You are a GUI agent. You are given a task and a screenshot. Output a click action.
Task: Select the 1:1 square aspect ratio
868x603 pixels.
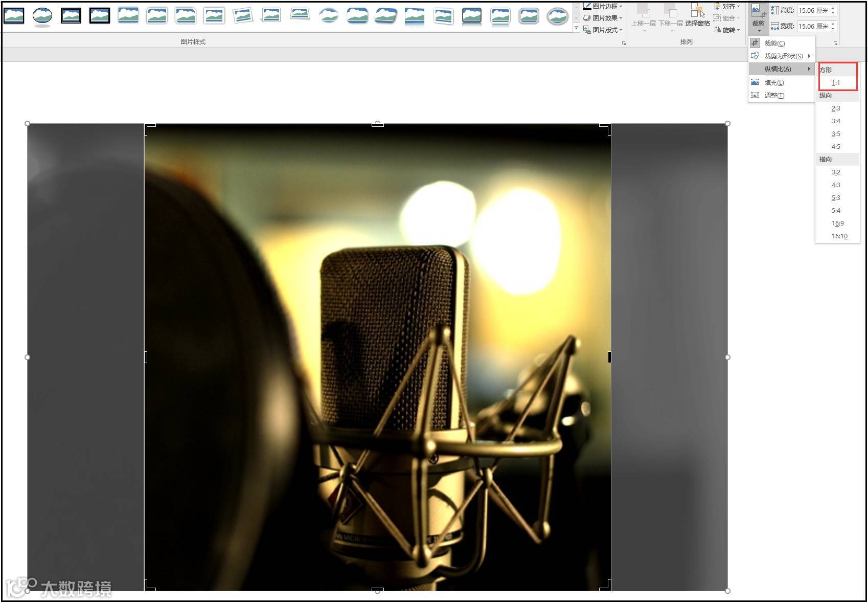point(836,83)
